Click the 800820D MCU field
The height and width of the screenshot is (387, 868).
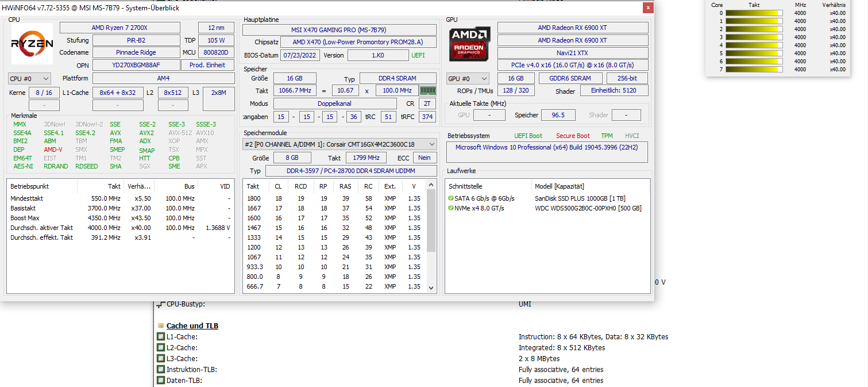pos(216,52)
